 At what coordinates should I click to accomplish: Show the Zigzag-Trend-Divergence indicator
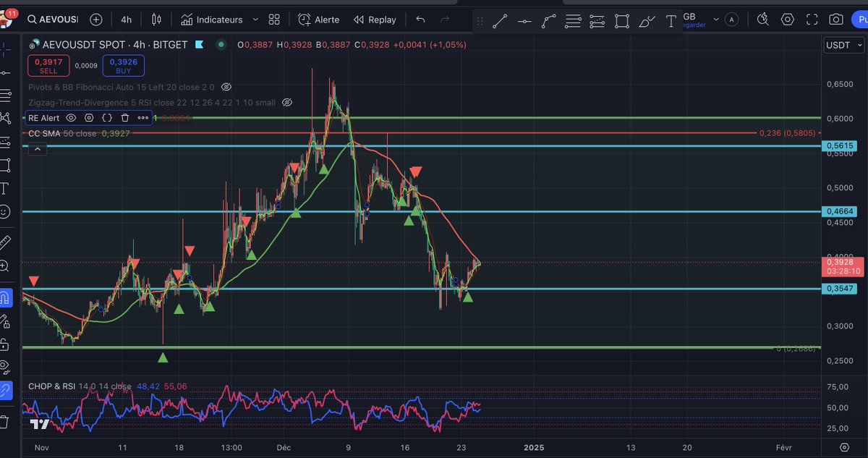click(286, 103)
